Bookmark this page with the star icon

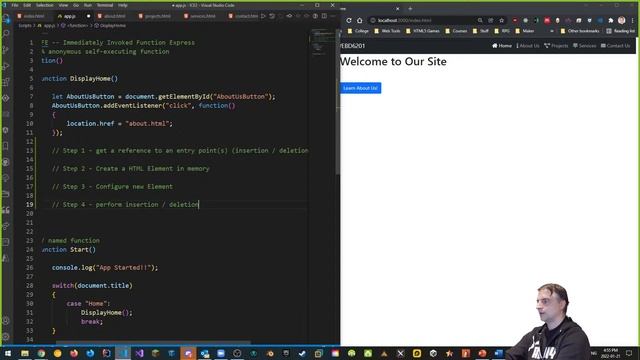(x=502, y=20)
